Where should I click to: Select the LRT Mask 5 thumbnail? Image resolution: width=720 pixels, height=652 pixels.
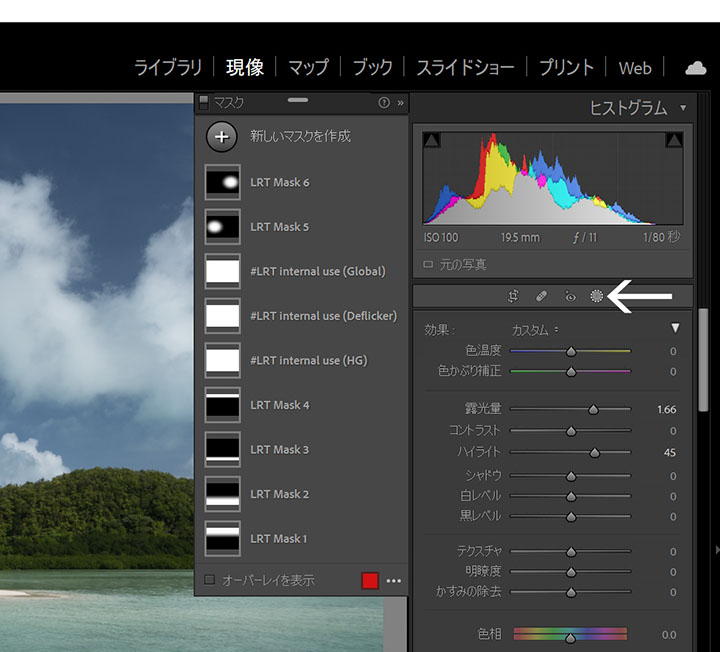tap(222, 227)
